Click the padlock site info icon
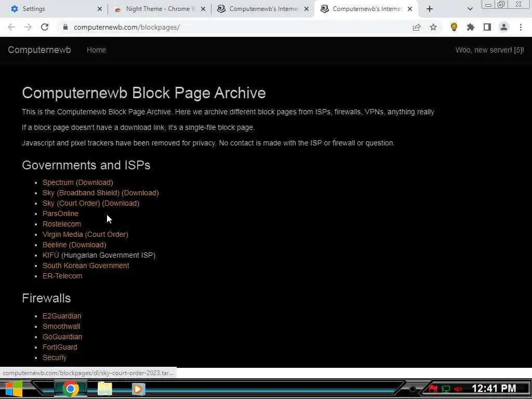The width and height of the screenshot is (532, 399). (x=65, y=27)
